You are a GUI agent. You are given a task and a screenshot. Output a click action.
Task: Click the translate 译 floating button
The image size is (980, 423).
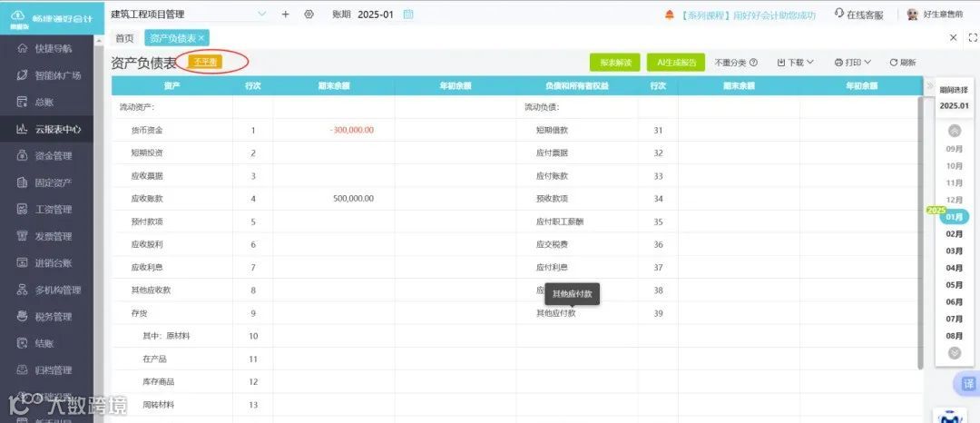pyautogui.click(x=968, y=384)
